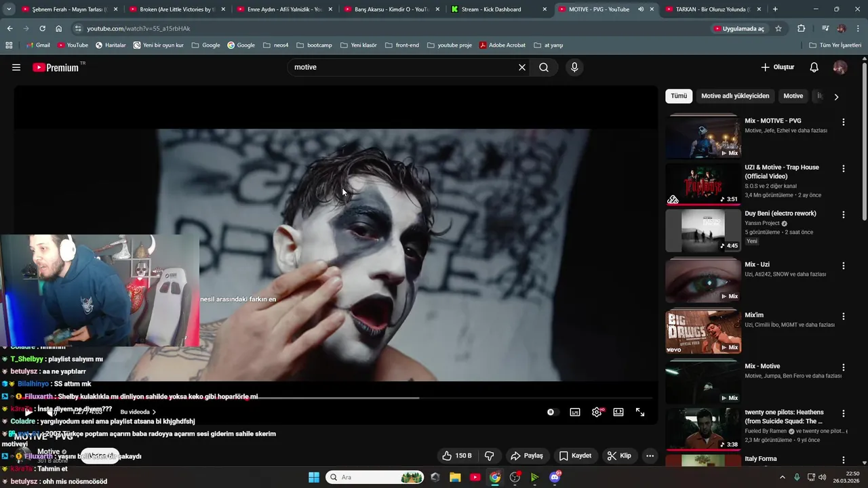Screen dimensions: 868x488
Task: Clear the search text with X icon
Action: [x=522, y=67]
